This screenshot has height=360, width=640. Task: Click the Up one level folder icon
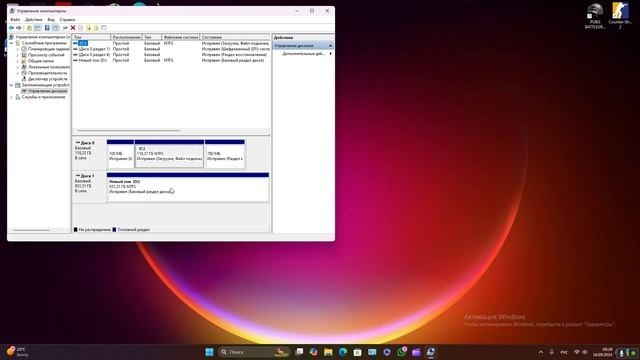[x=29, y=28]
